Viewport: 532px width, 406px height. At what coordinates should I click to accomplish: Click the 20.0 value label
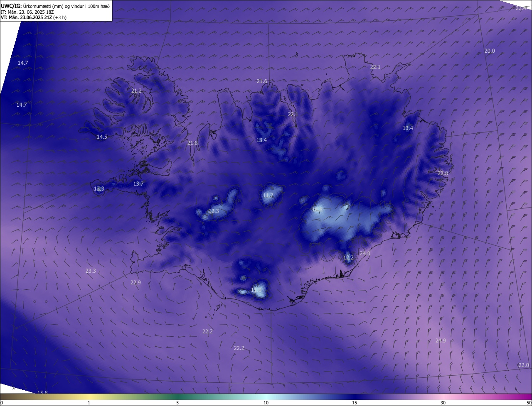pyautogui.click(x=490, y=51)
